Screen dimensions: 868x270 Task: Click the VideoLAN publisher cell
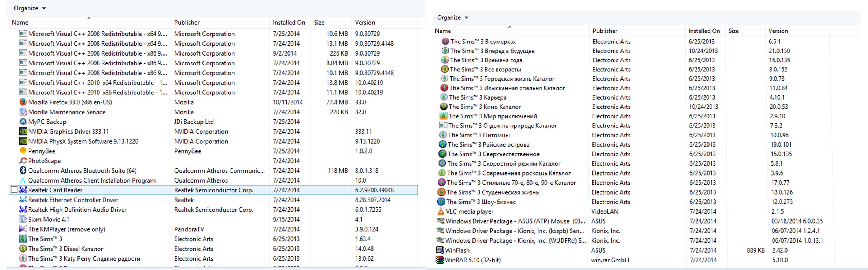tap(605, 212)
